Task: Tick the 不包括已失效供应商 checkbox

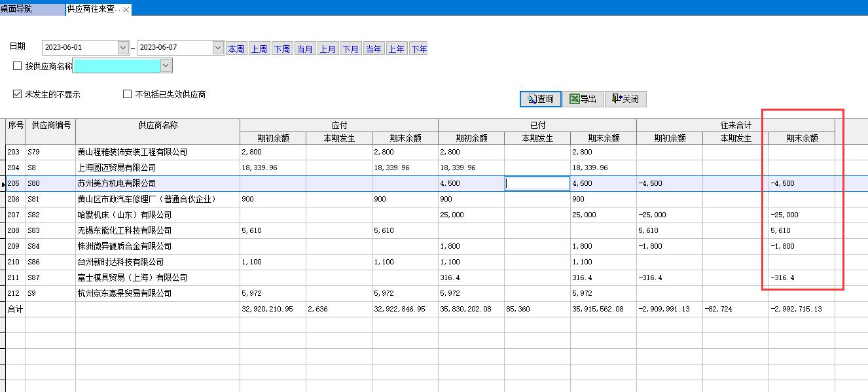Action: click(x=128, y=94)
